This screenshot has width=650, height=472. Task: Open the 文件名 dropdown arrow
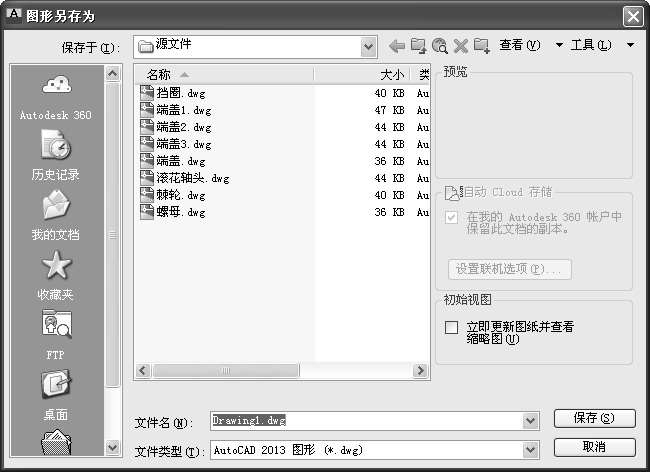coord(531,421)
